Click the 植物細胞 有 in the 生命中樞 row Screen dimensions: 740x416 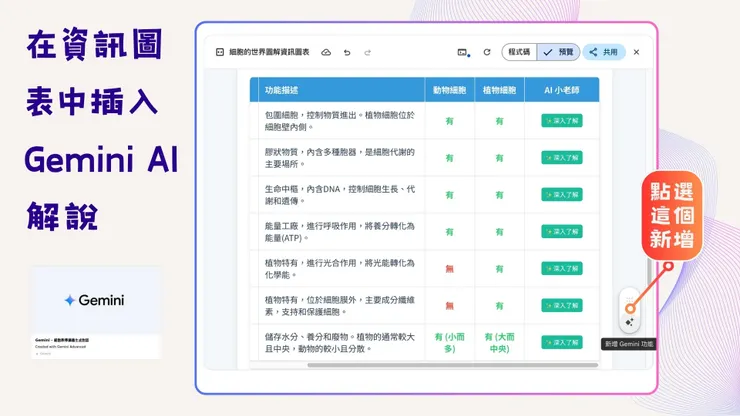(x=499, y=195)
